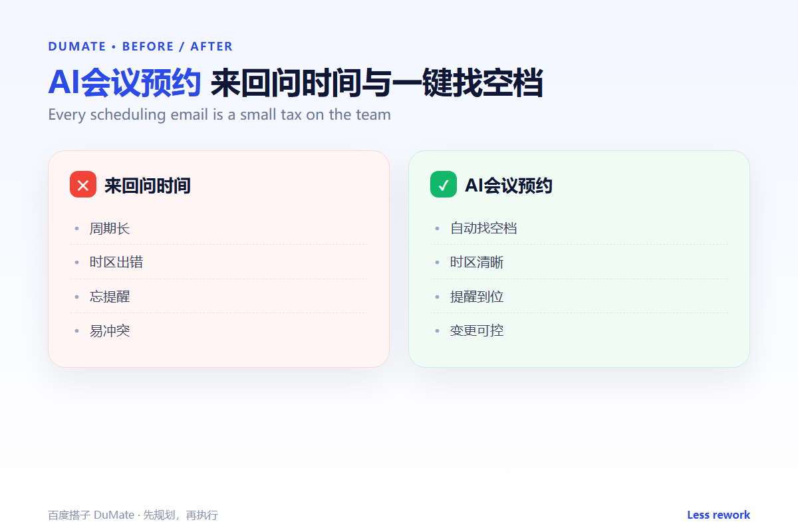
Task: Select the green card's AI会议预约 heading
Action: click(509, 185)
